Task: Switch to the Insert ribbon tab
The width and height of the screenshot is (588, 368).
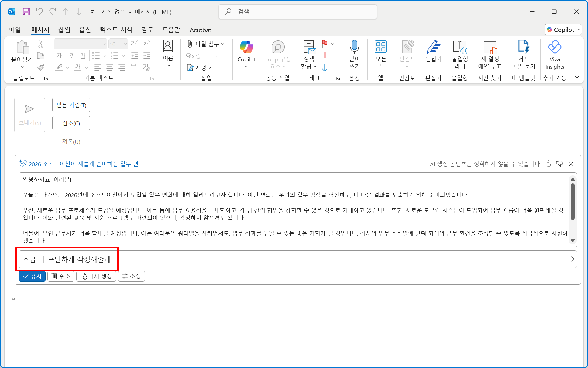Action: coord(64,30)
